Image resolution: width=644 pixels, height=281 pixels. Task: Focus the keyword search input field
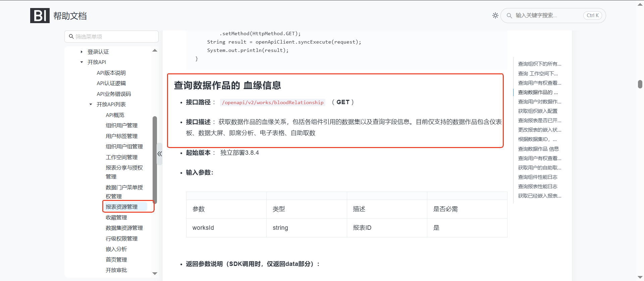click(547, 15)
